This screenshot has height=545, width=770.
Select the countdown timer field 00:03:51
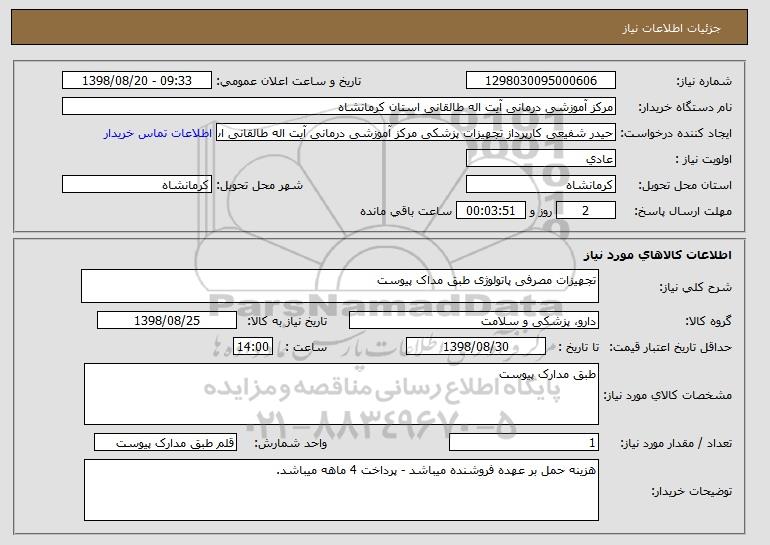pyautogui.click(x=491, y=211)
